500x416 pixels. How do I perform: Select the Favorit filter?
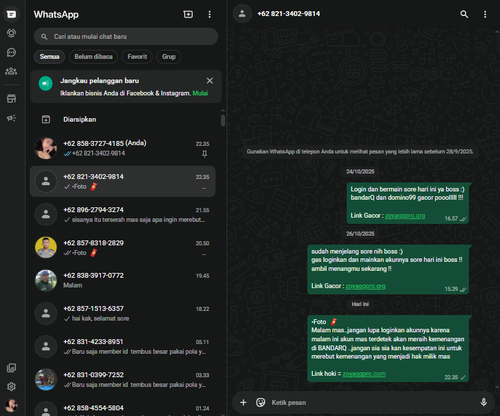(137, 57)
